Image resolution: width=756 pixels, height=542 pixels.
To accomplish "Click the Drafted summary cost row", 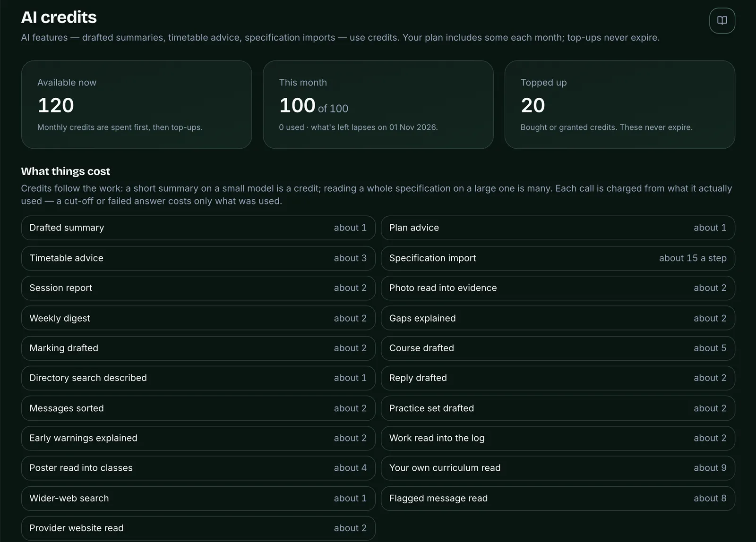I will (198, 228).
